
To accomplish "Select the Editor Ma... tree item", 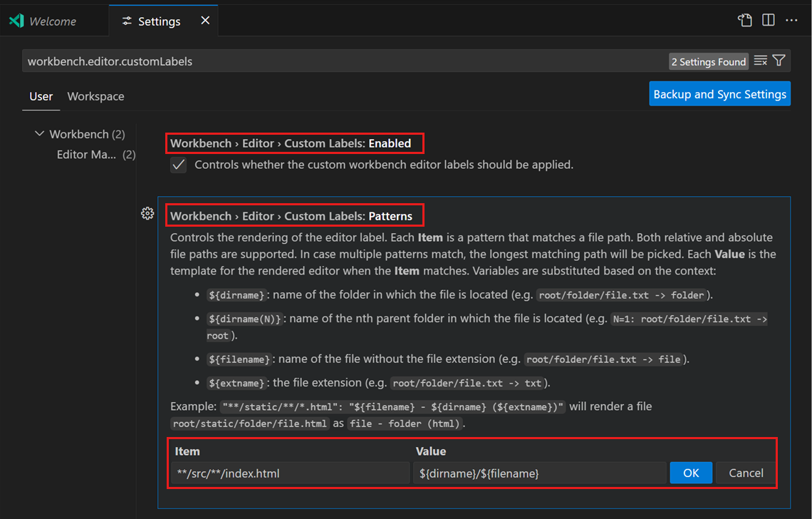I will [x=85, y=154].
